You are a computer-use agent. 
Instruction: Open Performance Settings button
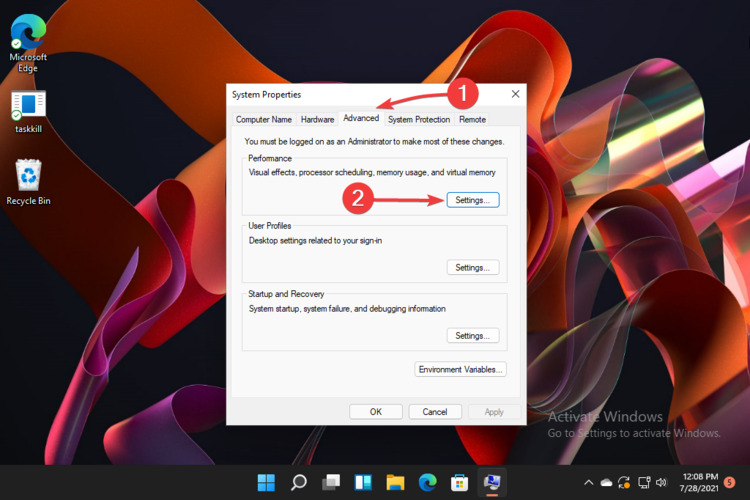point(472,200)
